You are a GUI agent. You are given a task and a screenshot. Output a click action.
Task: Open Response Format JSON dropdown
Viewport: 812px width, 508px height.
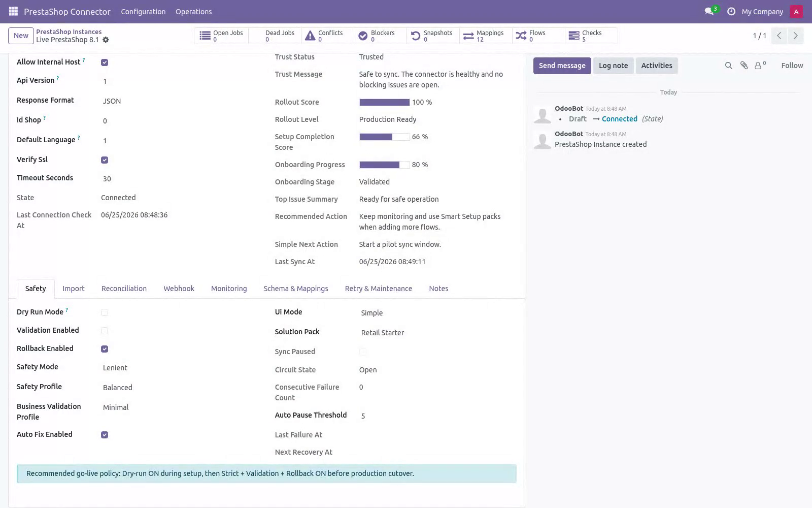coord(179,101)
